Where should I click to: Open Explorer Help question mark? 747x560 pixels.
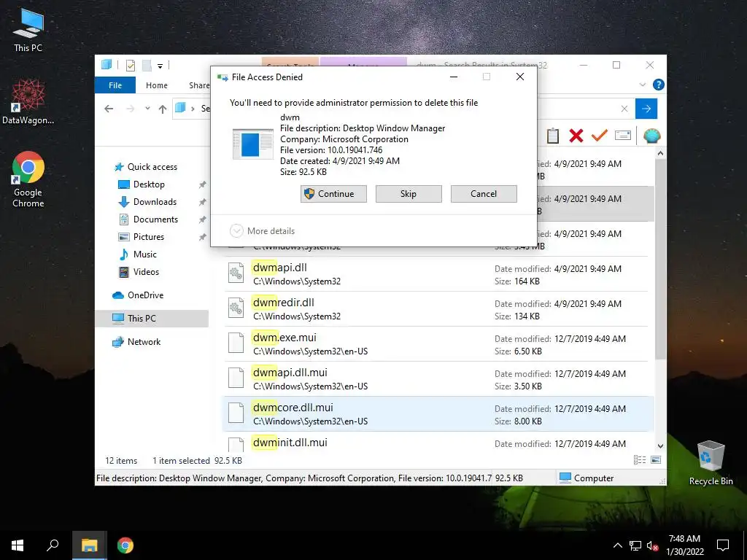click(x=659, y=85)
